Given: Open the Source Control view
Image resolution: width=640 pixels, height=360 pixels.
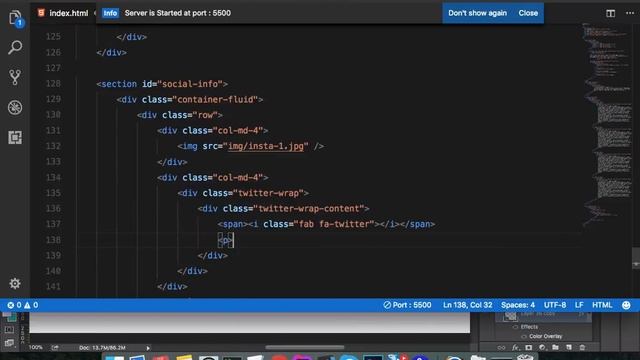Looking at the screenshot, I should (15, 77).
